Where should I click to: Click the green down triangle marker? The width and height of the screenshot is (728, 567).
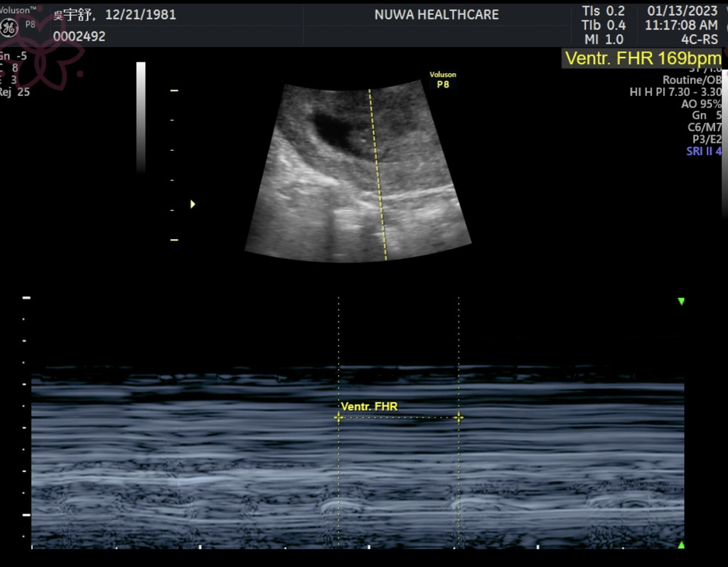(x=681, y=301)
